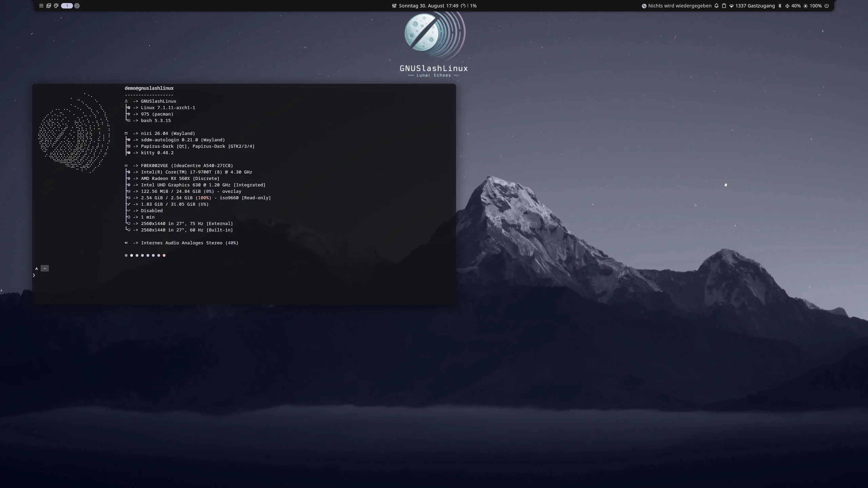Click the clock showing 17:49
The height and width of the screenshot is (488, 868).
pos(452,6)
